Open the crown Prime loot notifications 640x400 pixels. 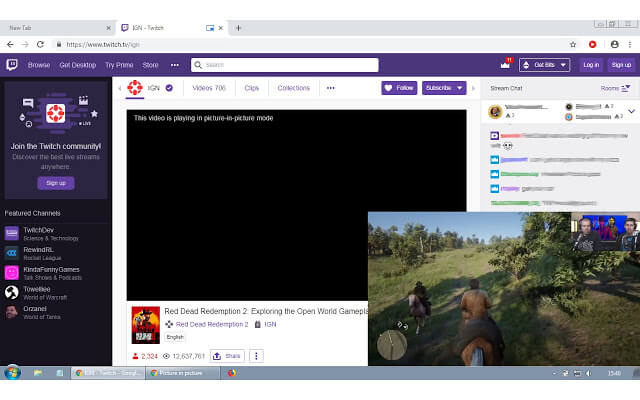pos(505,65)
